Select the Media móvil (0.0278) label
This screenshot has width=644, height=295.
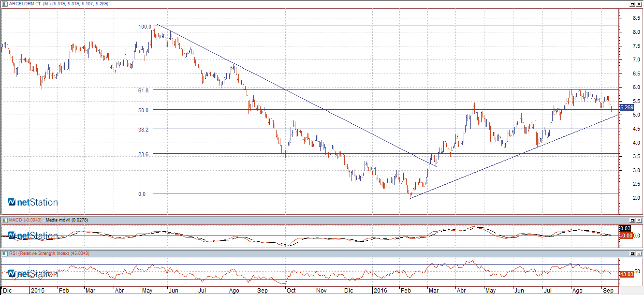67,220
